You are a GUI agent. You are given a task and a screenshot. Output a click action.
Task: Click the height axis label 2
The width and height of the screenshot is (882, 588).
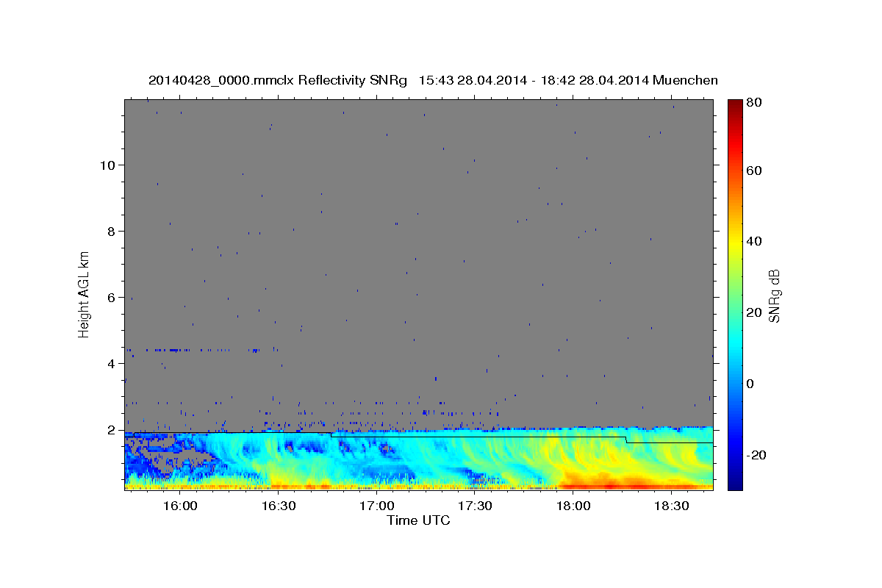[111, 429]
